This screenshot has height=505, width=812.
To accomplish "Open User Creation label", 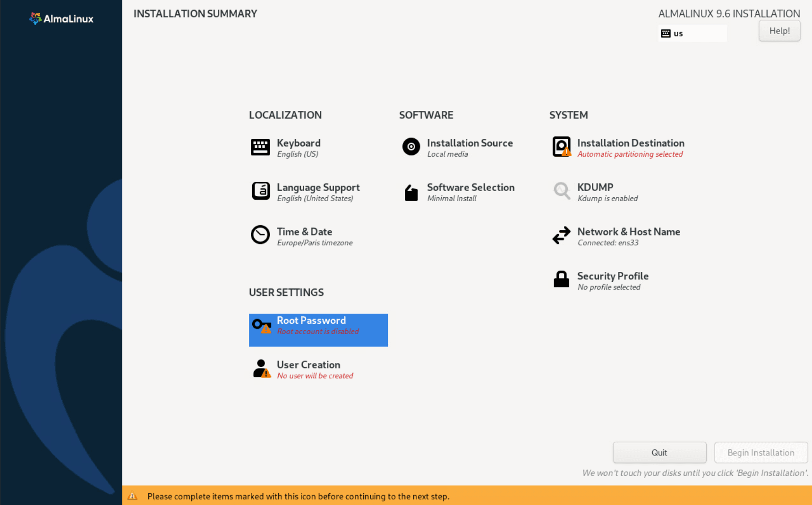I will pos(308,365).
